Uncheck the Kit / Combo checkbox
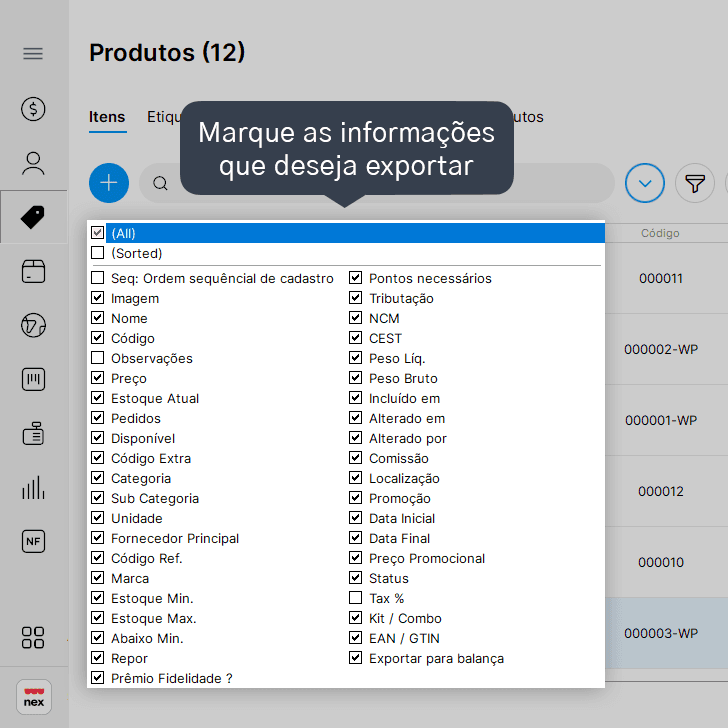This screenshot has height=728, width=728. (x=356, y=618)
